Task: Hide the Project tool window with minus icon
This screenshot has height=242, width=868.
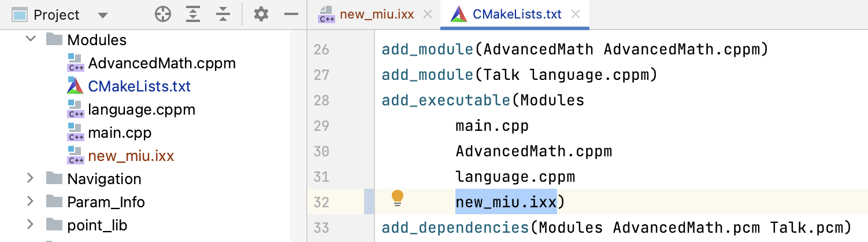Action: (291, 14)
